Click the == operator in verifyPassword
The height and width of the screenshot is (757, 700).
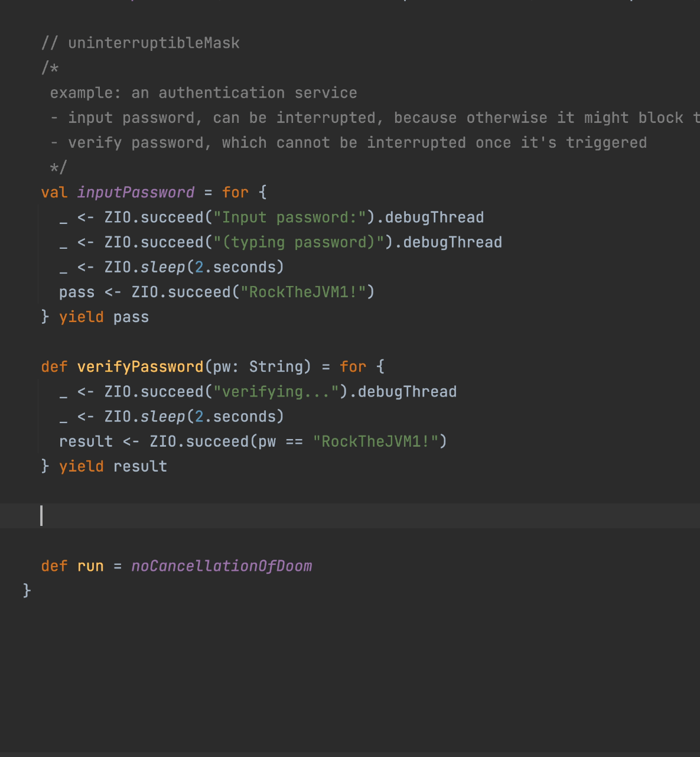(x=294, y=442)
